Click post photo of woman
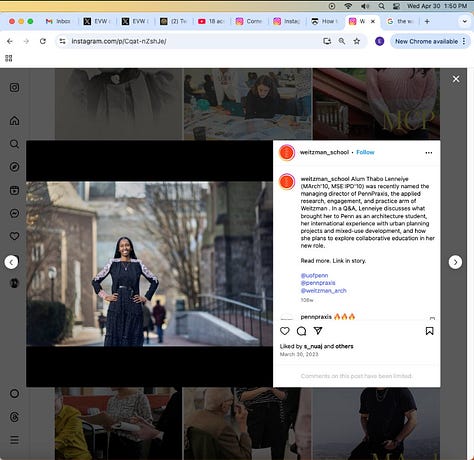Image resolution: width=474 pixels, height=460 pixels. click(x=149, y=264)
